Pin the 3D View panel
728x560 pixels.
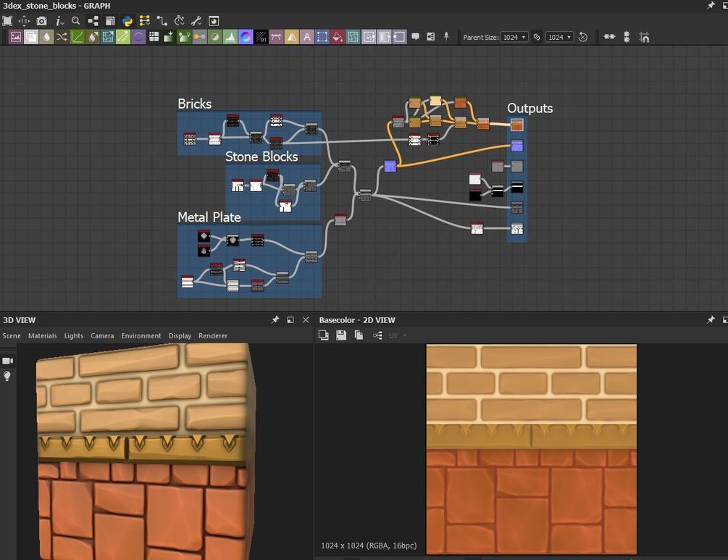pos(275,319)
